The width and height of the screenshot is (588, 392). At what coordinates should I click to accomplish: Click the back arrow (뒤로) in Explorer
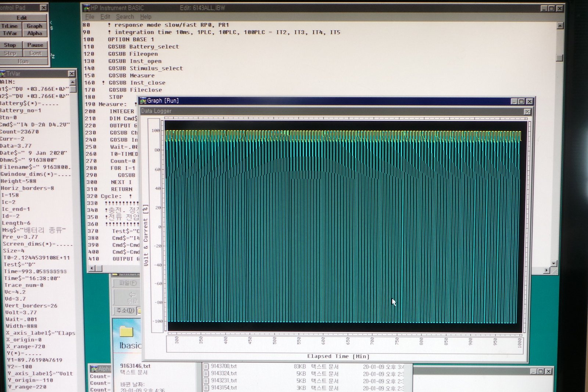pyautogui.click(x=132, y=295)
